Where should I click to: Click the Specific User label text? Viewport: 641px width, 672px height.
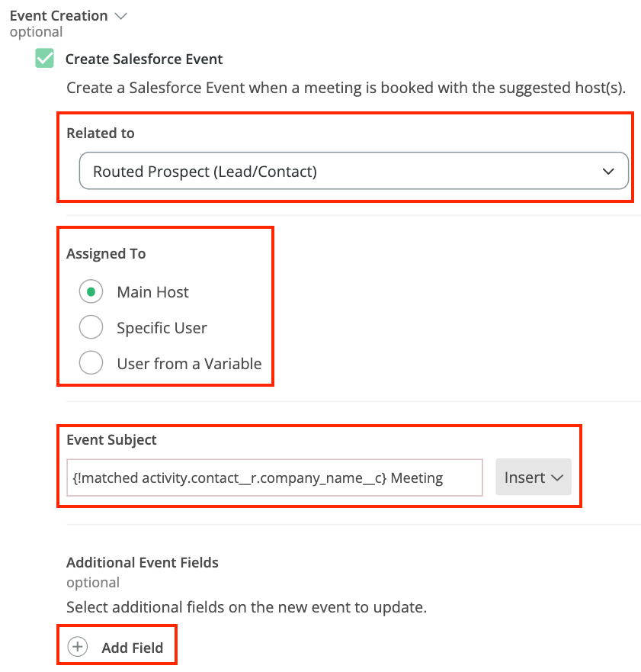click(x=162, y=328)
